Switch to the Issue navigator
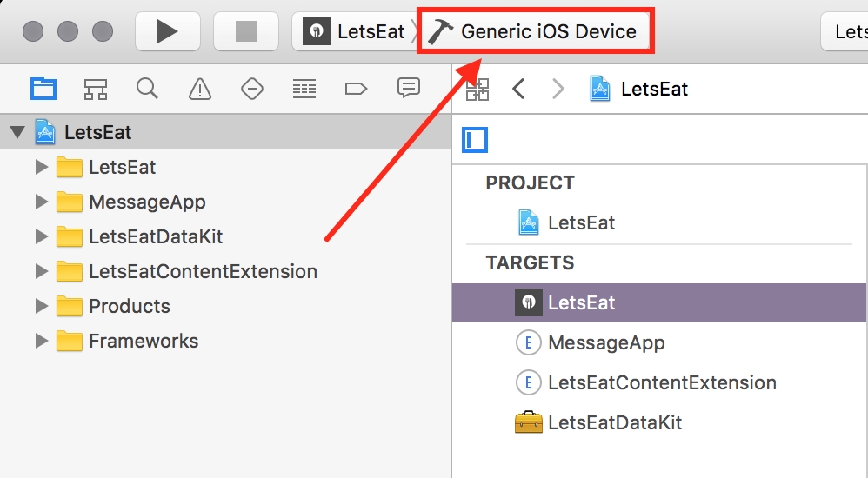 tap(200, 89)
